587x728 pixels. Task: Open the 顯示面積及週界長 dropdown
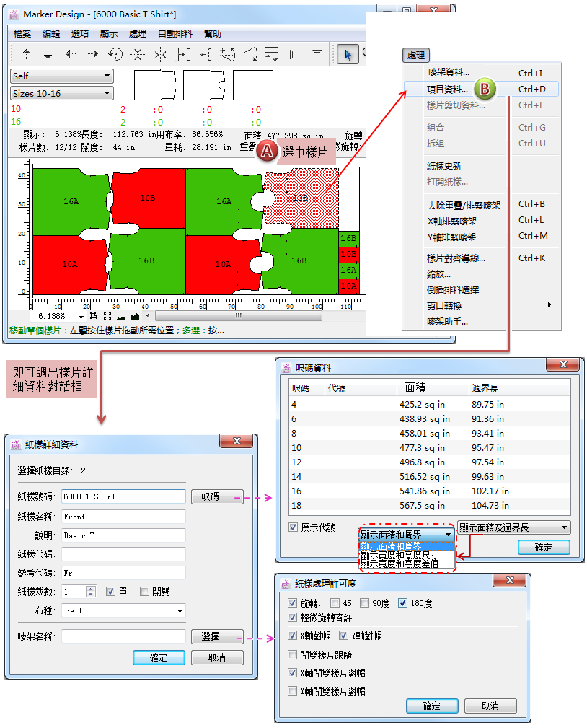pyautogui.click(x=513, y=528)
